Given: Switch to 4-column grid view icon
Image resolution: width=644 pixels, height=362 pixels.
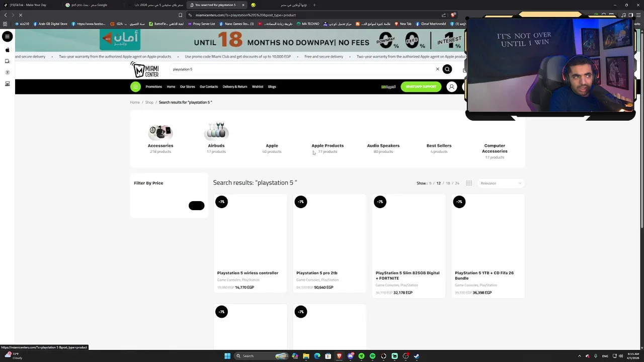Looking at the screenshot, I should 469,183.
